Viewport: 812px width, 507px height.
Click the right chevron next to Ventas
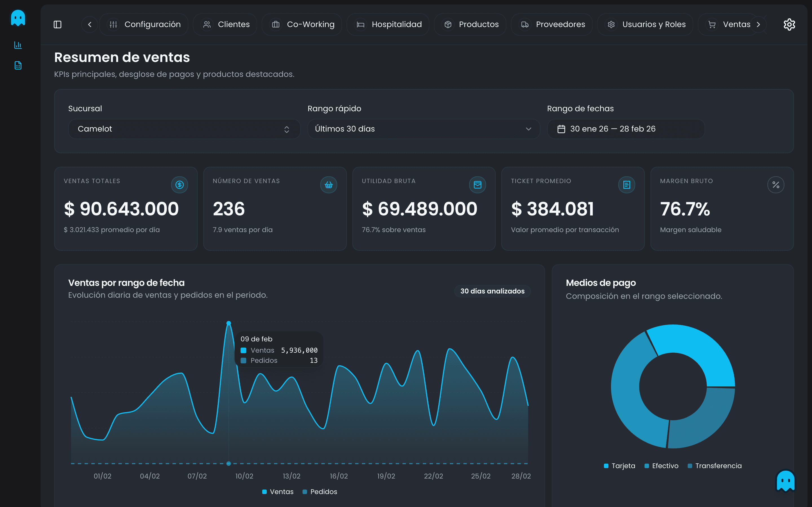[759, 24]
